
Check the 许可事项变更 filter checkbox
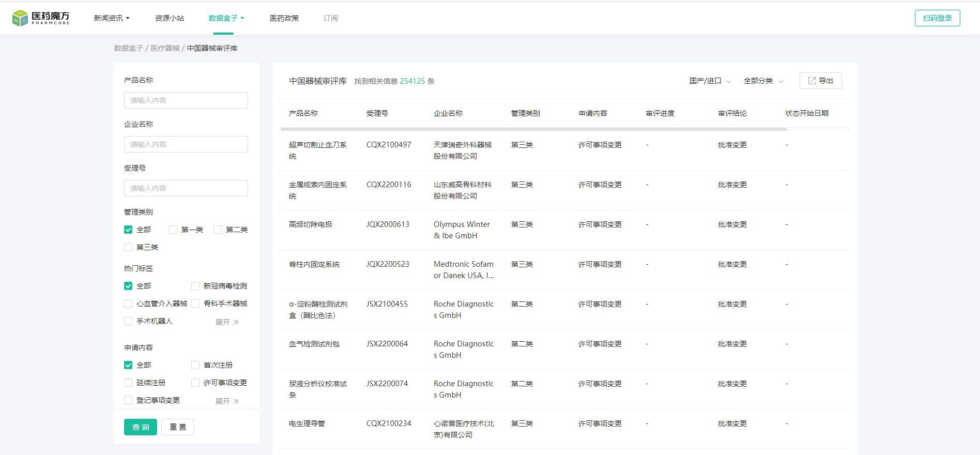pos(195,383)
